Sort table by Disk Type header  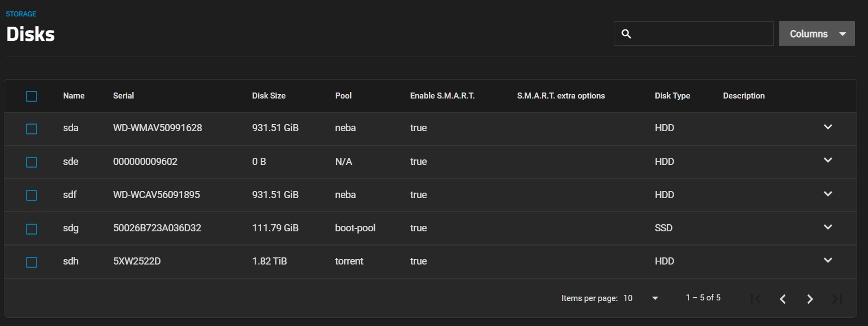tap(672, 96)
